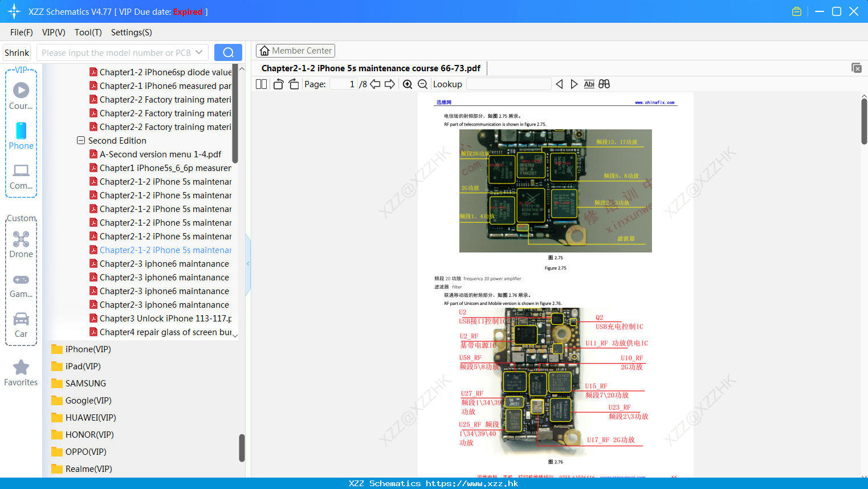This screenshot has height=489, width=868.
Task: Open the HONOR(VIP) folder
Action: click(82, 435)
